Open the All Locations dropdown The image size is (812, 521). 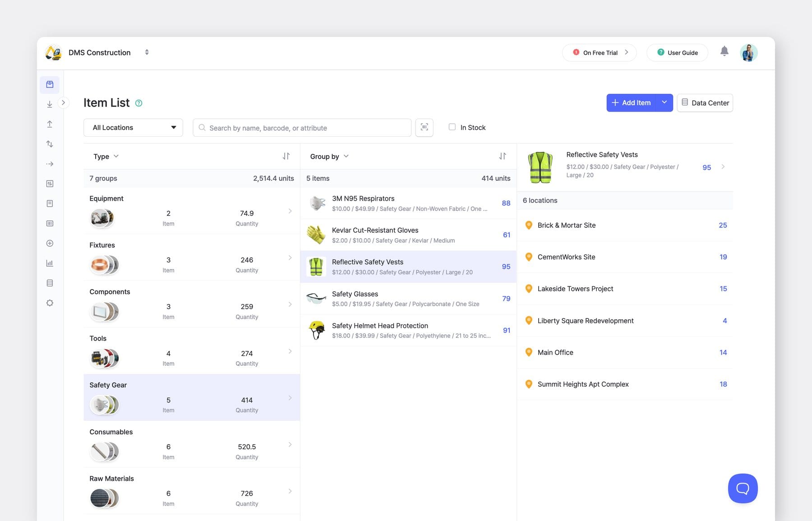point(133,127)
